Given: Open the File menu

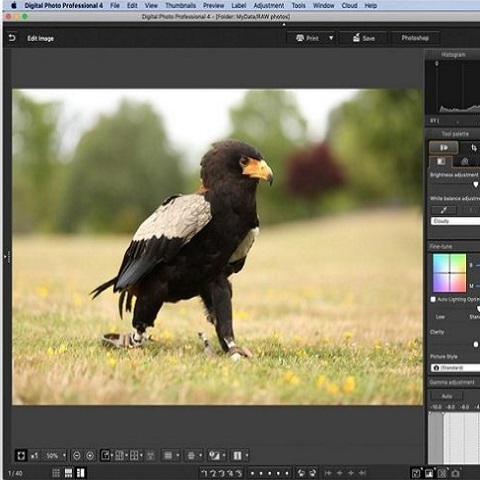Looking at the screenshot, I should 115,5.
